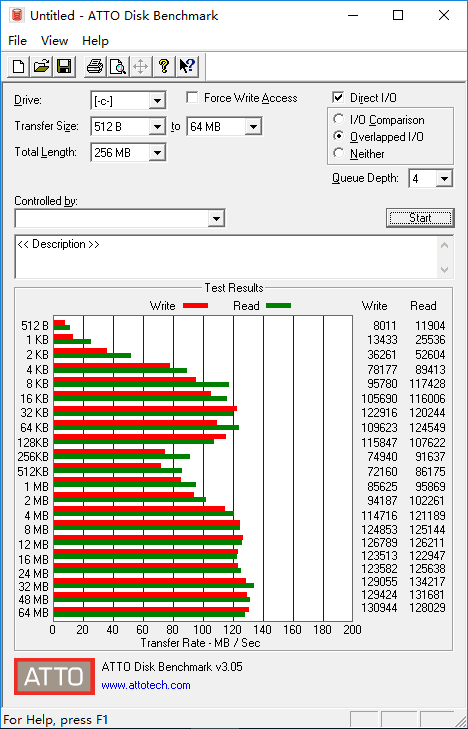Open the File menu
This screenshot has width=468, height=729.
pos(18,41)
